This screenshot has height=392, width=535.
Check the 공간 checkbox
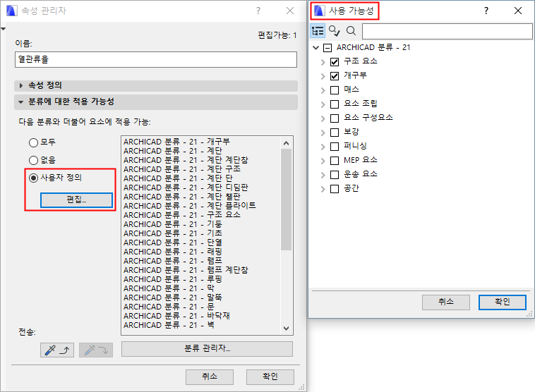click(x=335, y=189)
